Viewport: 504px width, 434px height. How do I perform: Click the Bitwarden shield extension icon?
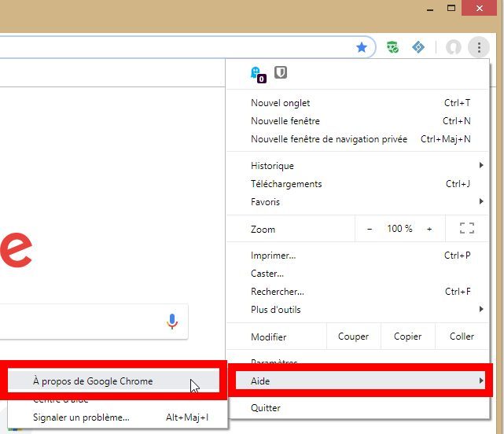pyautogui.click(x=281, y=72)
